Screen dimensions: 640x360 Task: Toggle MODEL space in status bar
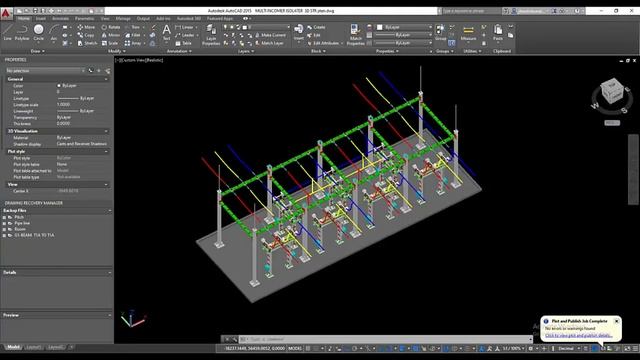click(x=295, y=349)
